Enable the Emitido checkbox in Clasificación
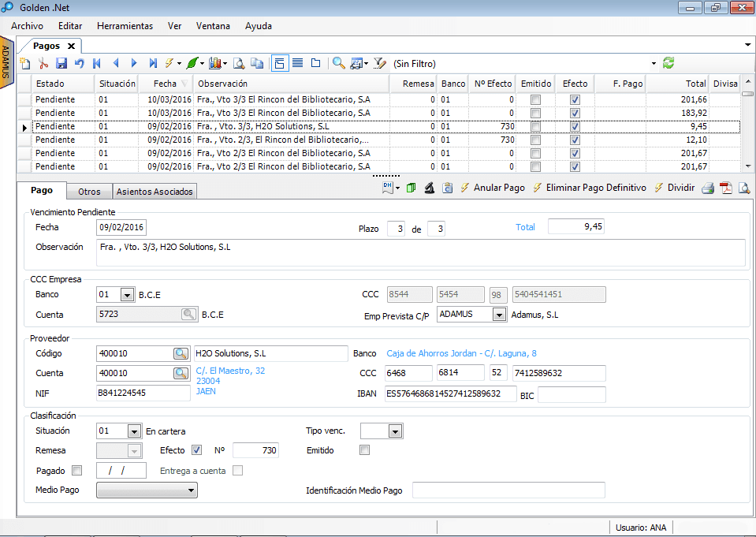 (364, 450)
